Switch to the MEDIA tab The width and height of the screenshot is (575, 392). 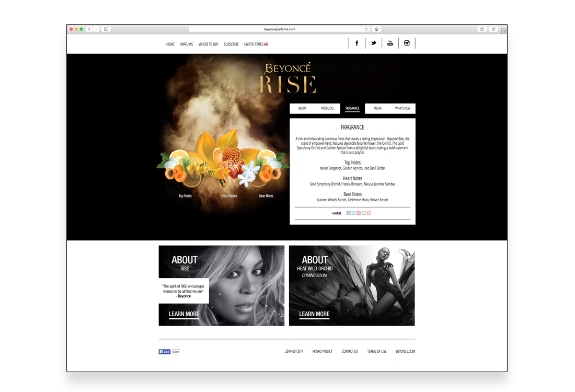click(x=377, y=108)
